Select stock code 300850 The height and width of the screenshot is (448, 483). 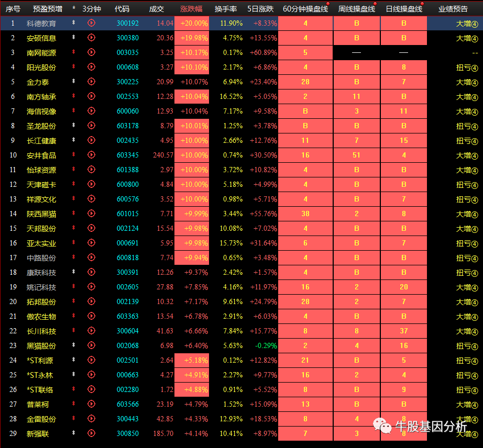point(127,433)
